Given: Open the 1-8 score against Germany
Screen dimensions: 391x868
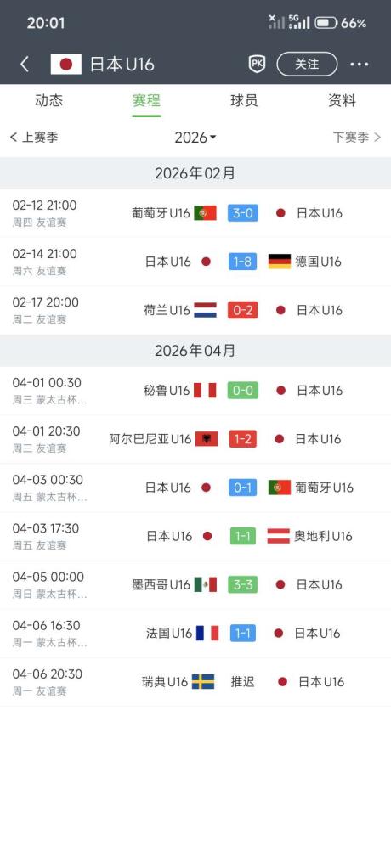Looking at the screenshot, I should [242, 262].
